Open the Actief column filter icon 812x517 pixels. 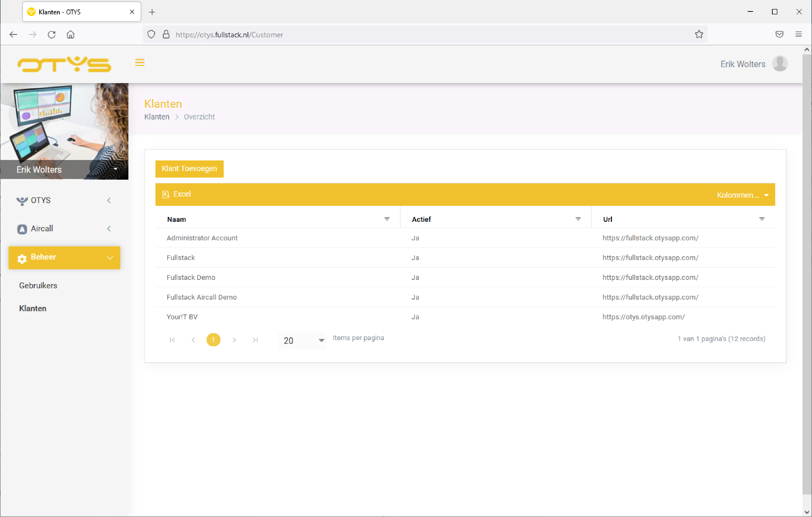pyautogui.click(x=578, y=219)
